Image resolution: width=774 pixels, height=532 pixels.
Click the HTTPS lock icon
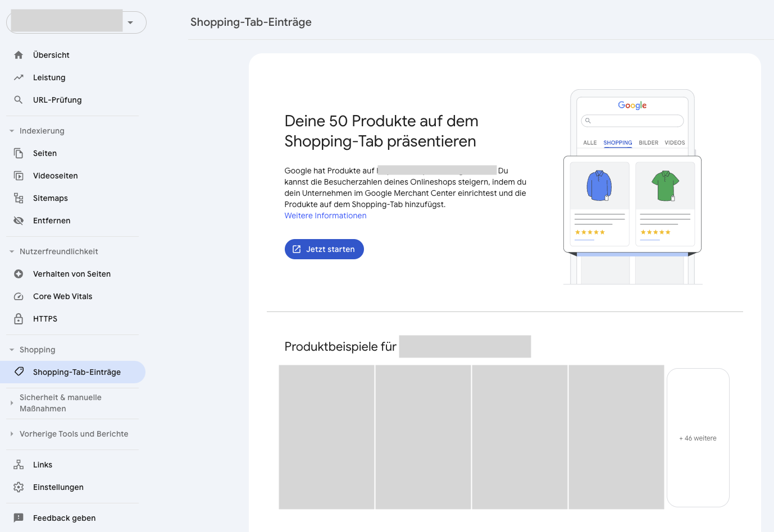[19, 319]
